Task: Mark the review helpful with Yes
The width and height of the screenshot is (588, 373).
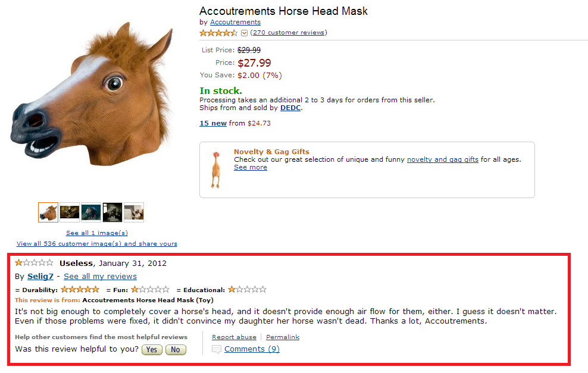Action: click(x=152, y=350)
